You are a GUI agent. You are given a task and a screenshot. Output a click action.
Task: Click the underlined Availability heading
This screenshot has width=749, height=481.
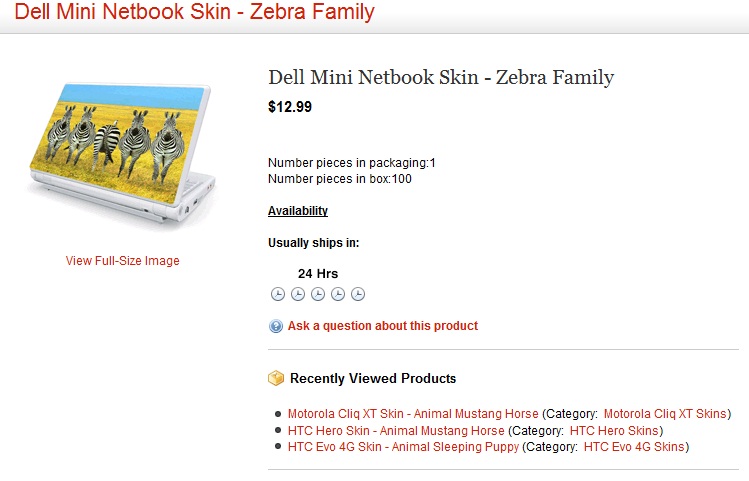(298, 211)
